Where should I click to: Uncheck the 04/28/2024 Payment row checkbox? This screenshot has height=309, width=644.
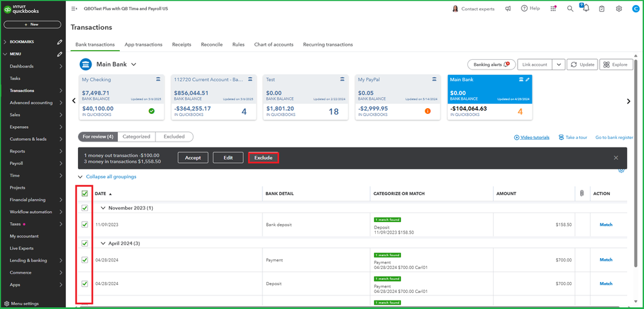coord(85,260)
